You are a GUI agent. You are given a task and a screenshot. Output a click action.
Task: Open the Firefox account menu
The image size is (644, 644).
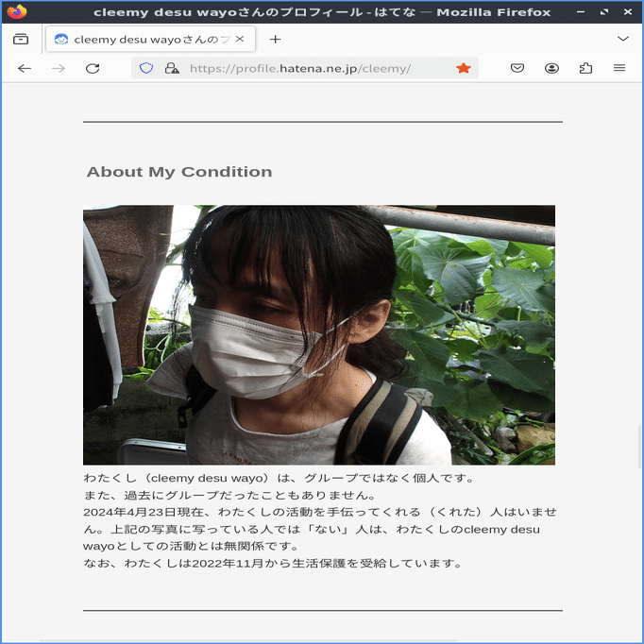tap(551, 68)
